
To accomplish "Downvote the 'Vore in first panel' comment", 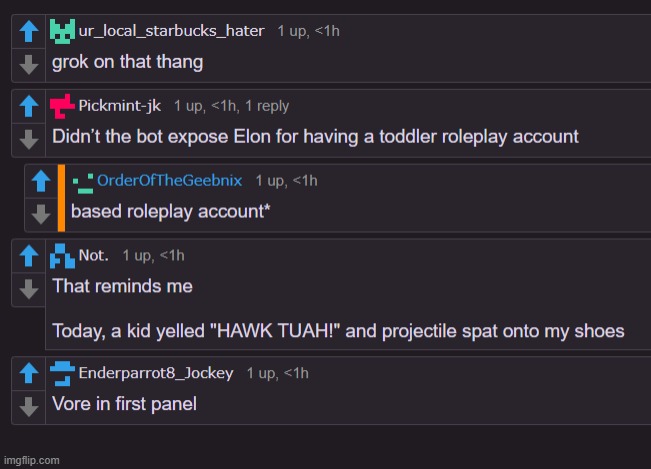I will 30,405.
